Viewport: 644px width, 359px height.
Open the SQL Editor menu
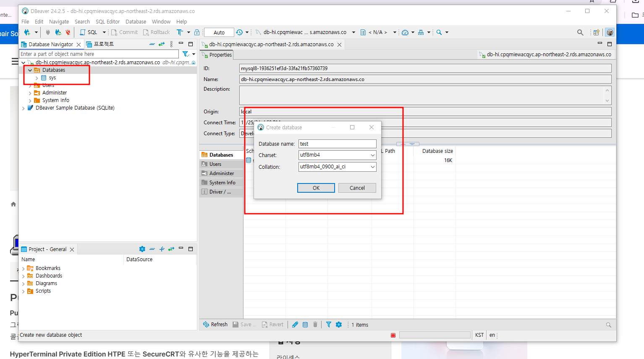pyautogui.click(x=107, y=21)
